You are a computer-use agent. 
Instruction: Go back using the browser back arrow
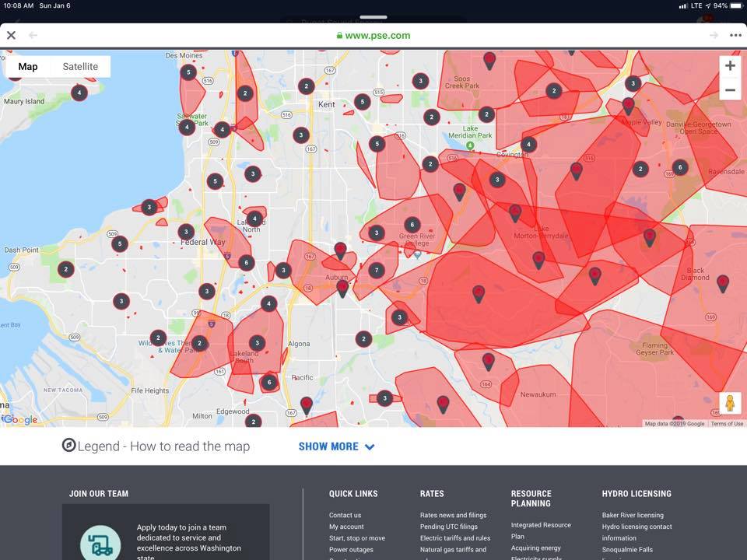click(x=33, y=35)
